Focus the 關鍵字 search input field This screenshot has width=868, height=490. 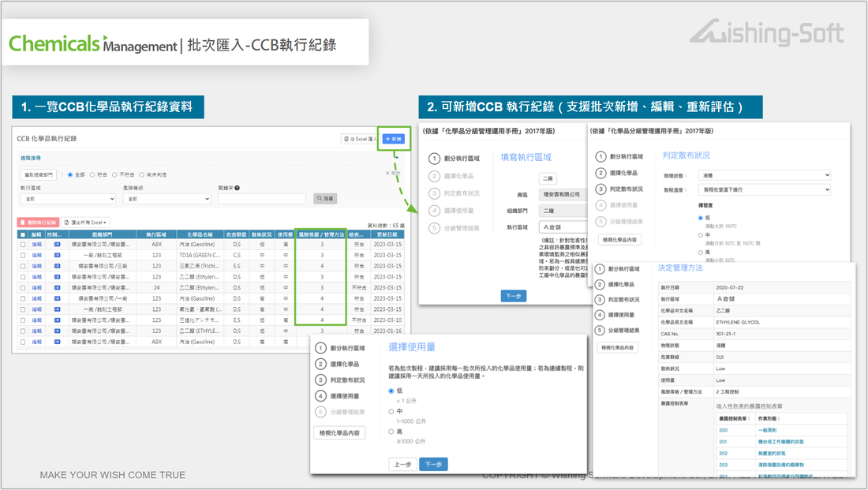(262, 199)
